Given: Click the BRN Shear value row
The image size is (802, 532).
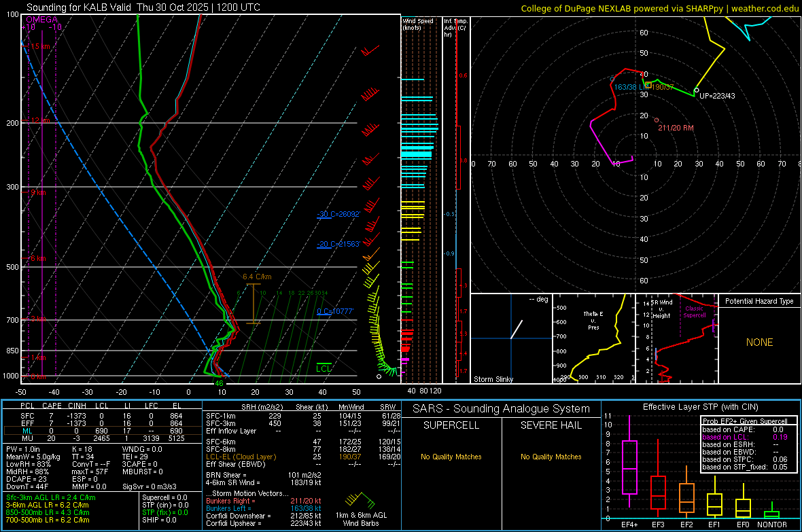Looking at the screenshot, I should click(x=264, y=475).
